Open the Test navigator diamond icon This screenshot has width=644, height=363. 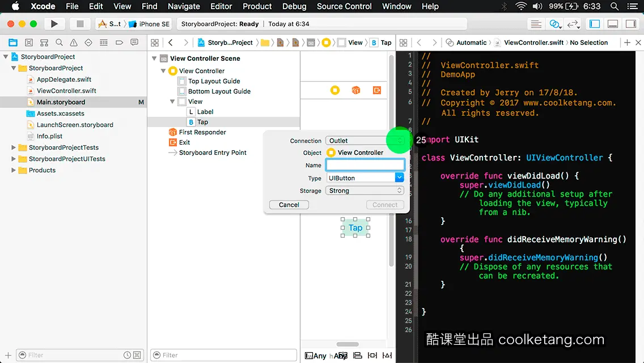pos(88,43)
